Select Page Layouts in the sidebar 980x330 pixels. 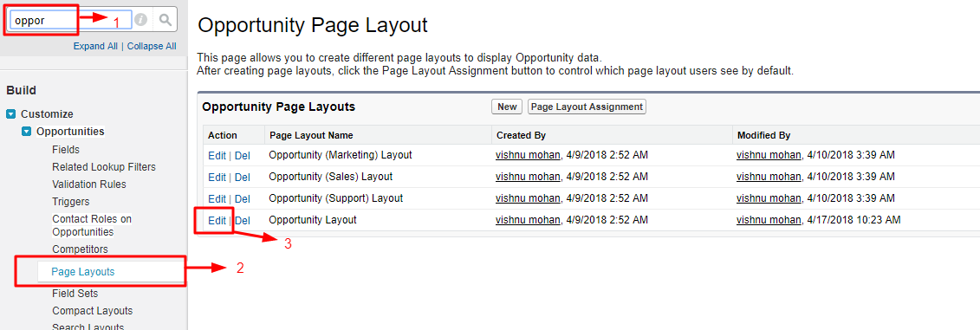pyautogui.click(x=82, y=272)
